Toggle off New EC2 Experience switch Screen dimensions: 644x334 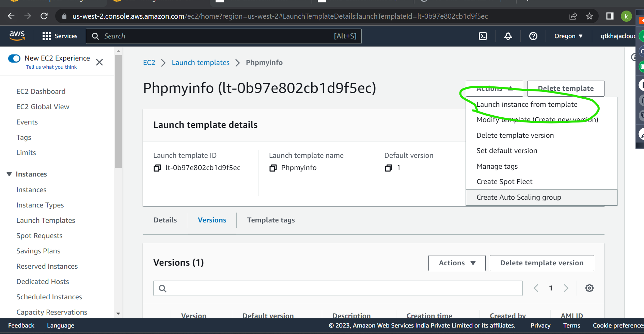click(14, 59)
